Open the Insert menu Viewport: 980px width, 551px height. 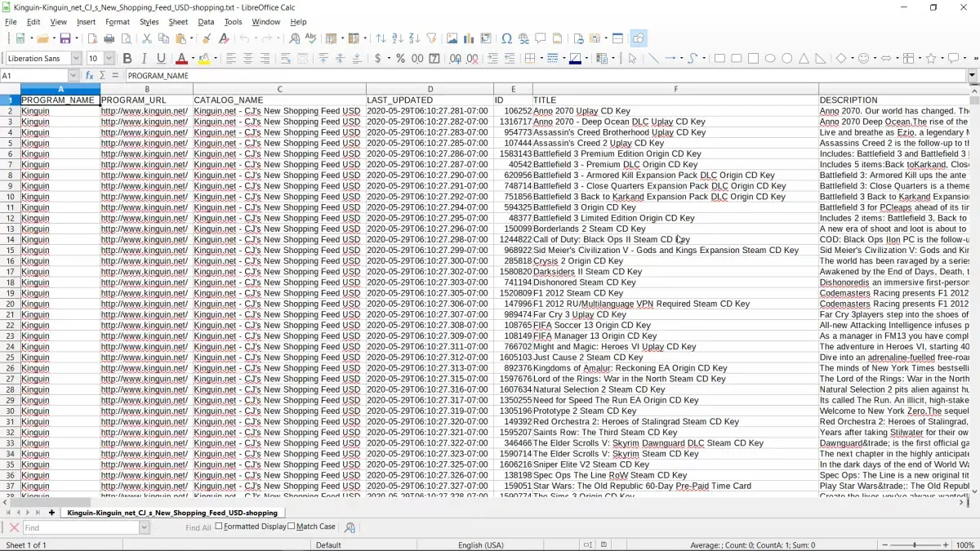coord(86,22)
